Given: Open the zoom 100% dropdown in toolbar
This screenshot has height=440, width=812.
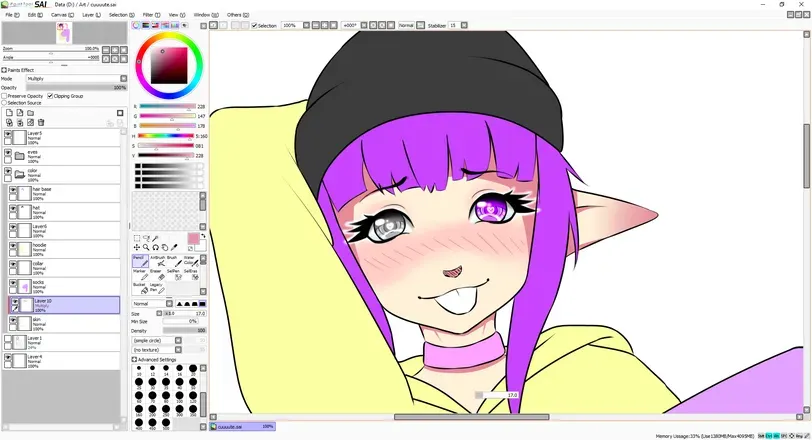Looking at the screenshot, I should pyautogui.click(x=306, y=25).
